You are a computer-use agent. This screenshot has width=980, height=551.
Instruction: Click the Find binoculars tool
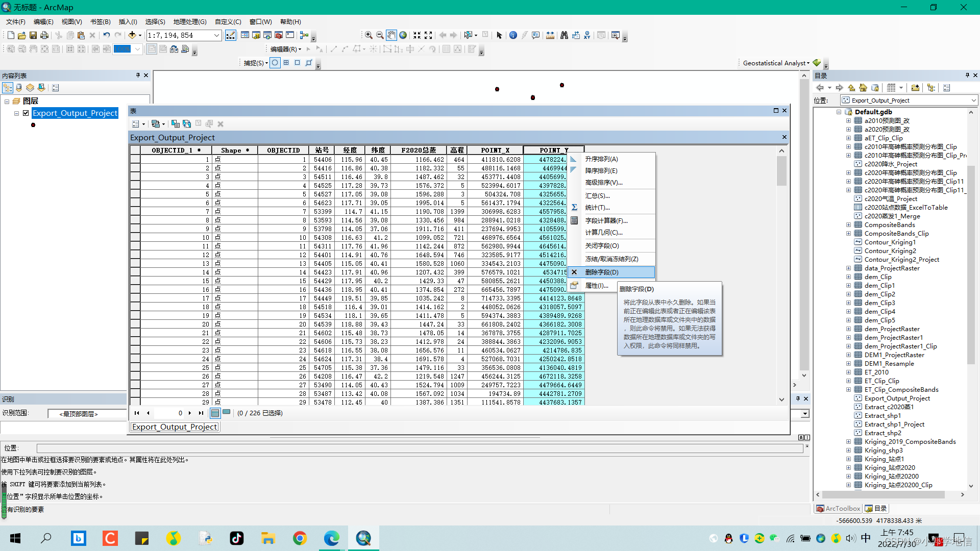(564, 35)
